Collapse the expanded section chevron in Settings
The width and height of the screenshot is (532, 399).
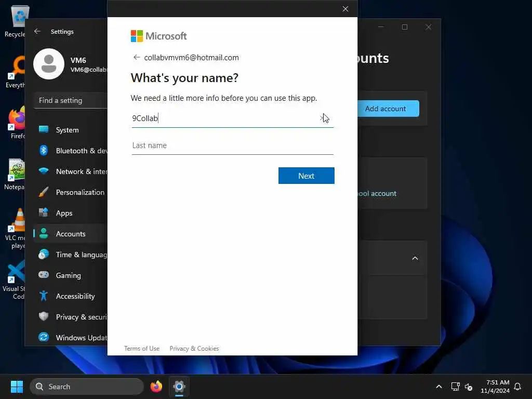(x=415, y=258)
